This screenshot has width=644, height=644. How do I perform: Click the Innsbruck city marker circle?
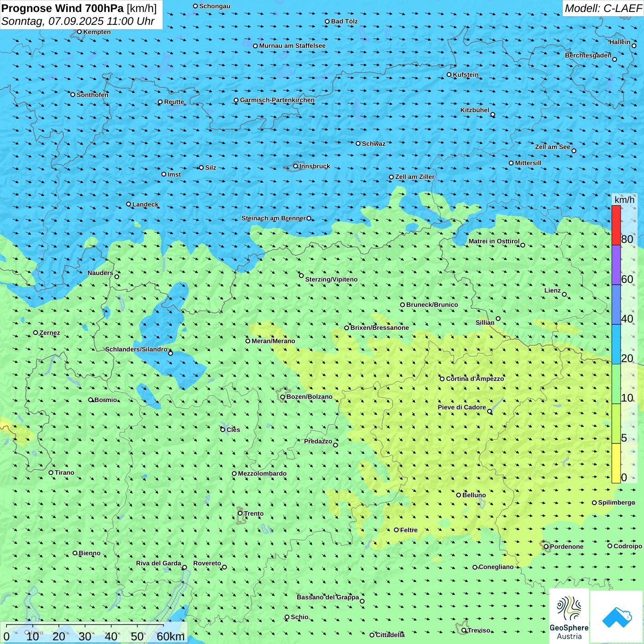pyautogui.click(x=296, y=166)
